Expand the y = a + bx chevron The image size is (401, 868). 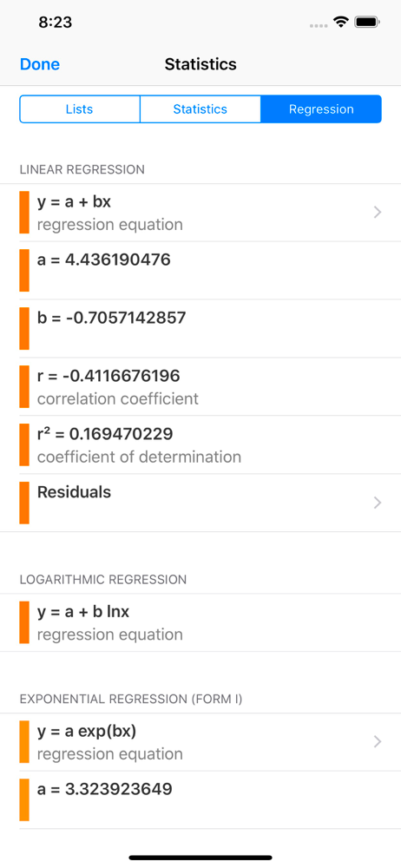(x=378, y=212)
